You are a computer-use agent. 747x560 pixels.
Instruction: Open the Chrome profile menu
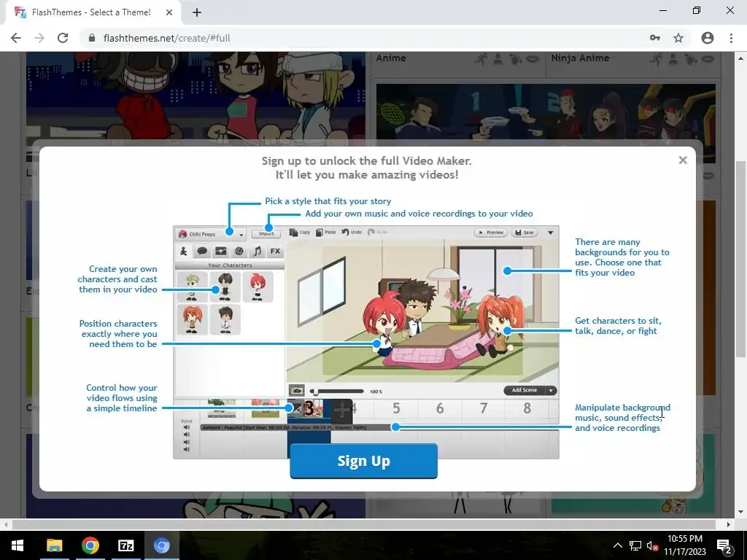(708, 38)
